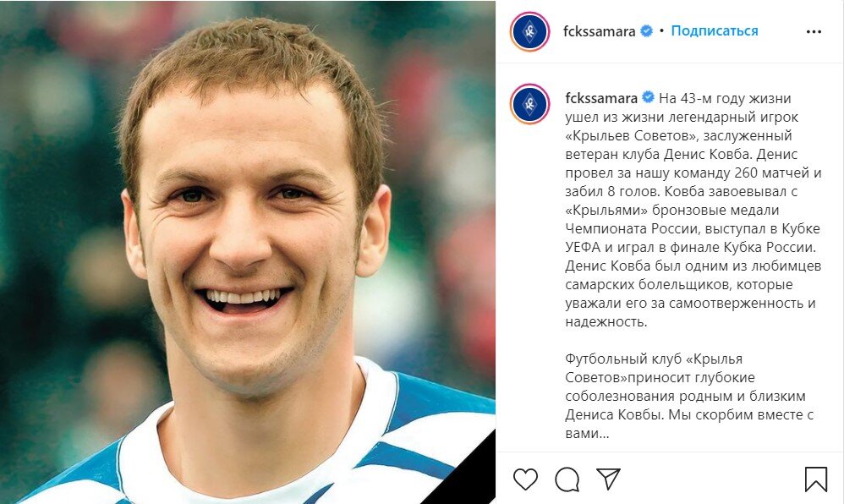The height and width of the screenshot is (504, 844).
Task: Open comments via the speech bubble icon
Action: click(x=567, y=479)
